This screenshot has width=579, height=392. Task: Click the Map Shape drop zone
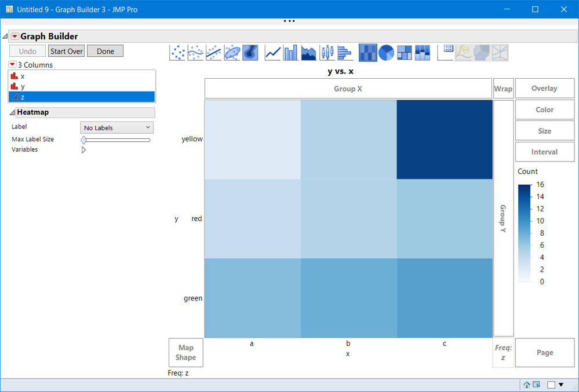pos(185,353)
